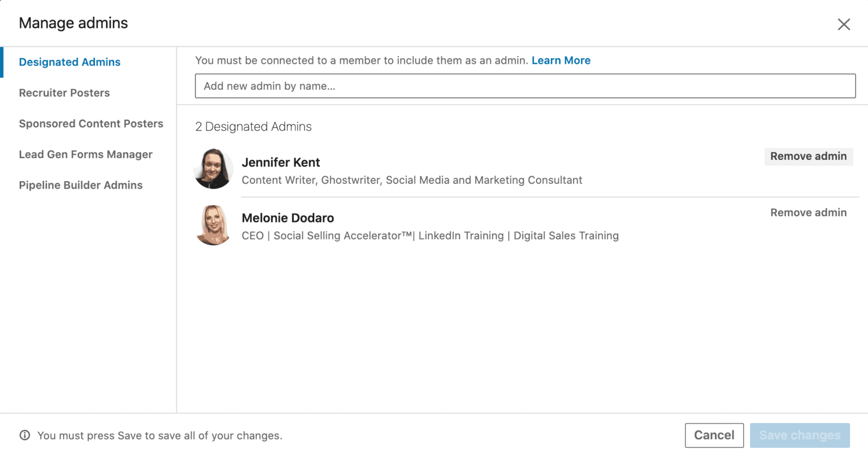This screenshot has width=868, height=453.
Task: Click the Manage admins dialog title
Action: pos(73,23)
